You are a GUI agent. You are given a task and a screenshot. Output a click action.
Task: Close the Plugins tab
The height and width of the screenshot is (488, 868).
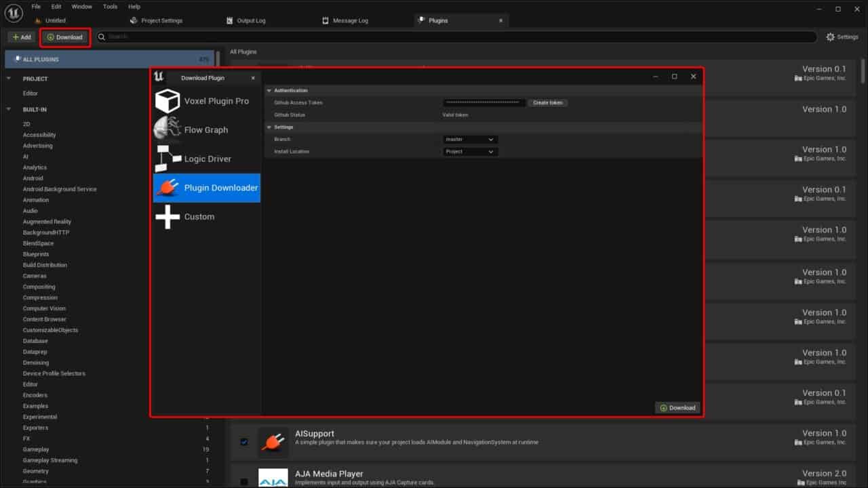[501, 20]
